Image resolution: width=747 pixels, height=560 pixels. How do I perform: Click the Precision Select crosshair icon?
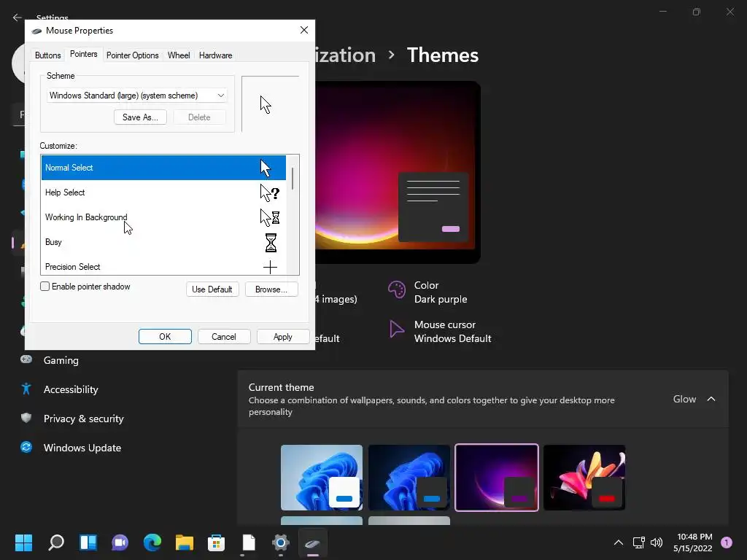pos(270,267)
